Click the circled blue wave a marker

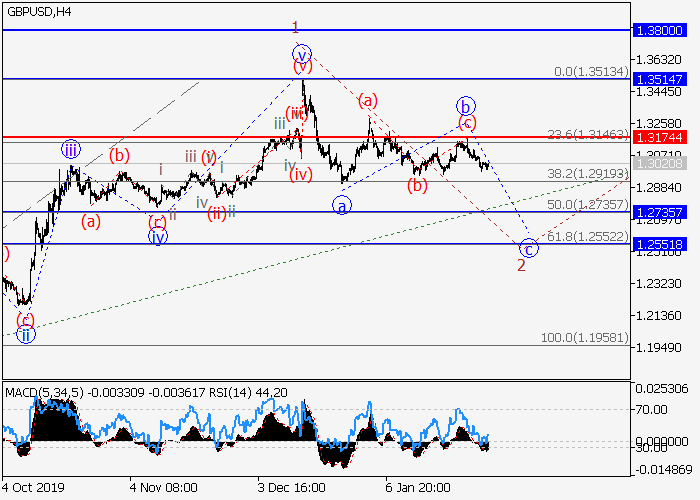342,205
